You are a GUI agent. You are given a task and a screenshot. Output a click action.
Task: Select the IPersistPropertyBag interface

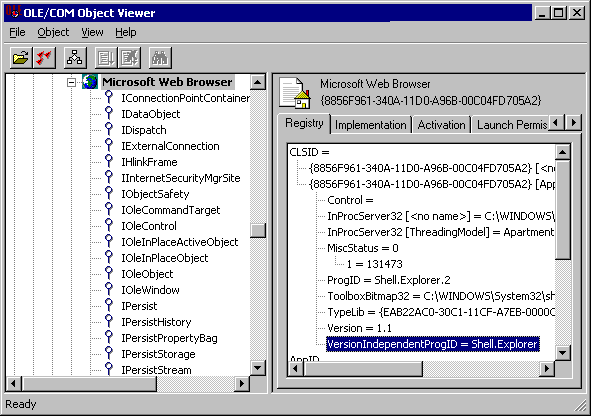click(x=169, y=338)
